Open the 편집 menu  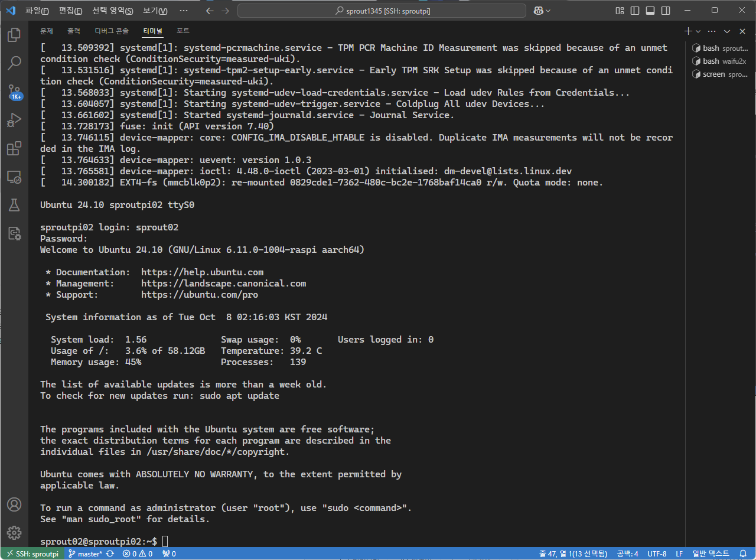(x=71, y=11)
